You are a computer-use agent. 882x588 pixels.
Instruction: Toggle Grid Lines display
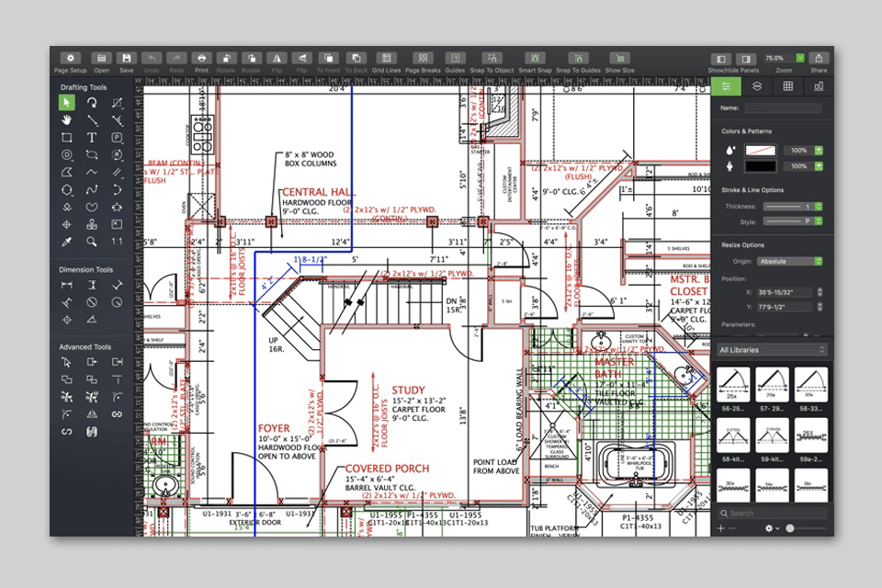click(x=387, y=58)
